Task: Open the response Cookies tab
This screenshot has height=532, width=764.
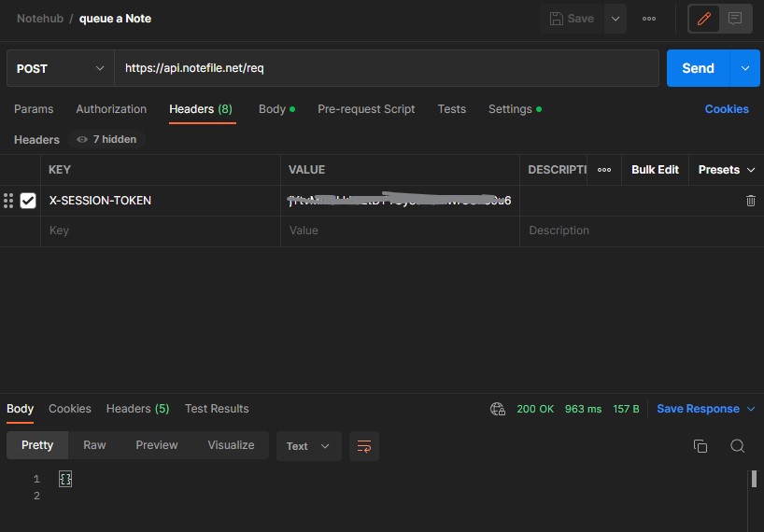Action: click(70, 409)
